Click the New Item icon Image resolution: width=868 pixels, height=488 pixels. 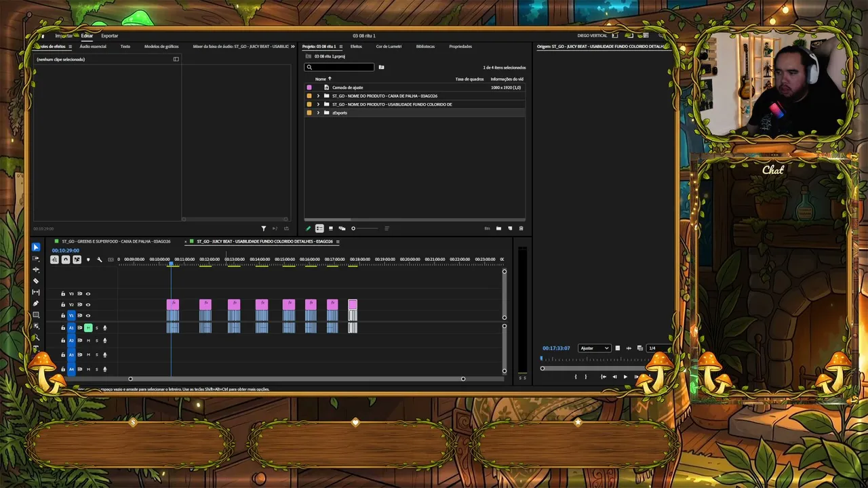pos(510,228)
